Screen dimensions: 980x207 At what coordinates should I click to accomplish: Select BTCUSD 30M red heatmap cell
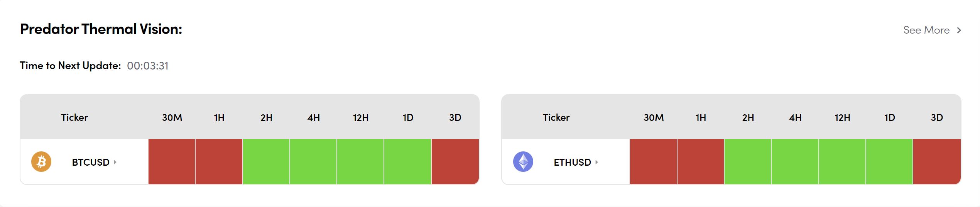tap(172, 161)
